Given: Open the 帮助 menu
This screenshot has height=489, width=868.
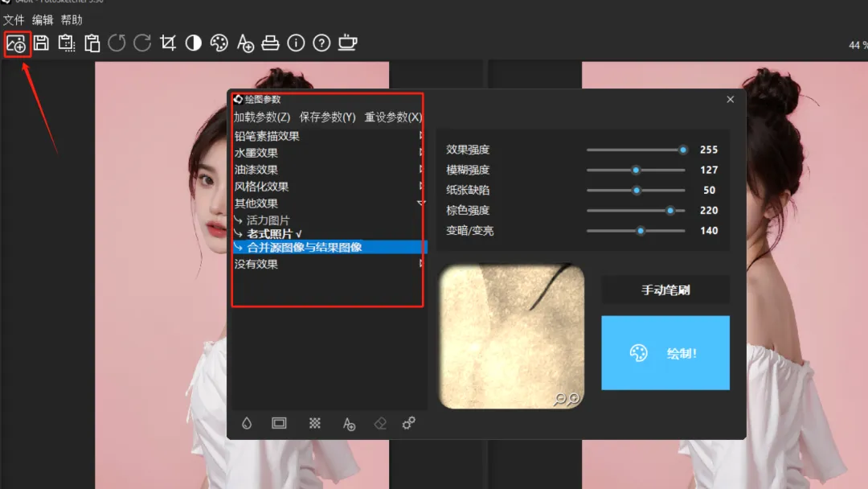Looking at the screenshot, I should (72, 20).
